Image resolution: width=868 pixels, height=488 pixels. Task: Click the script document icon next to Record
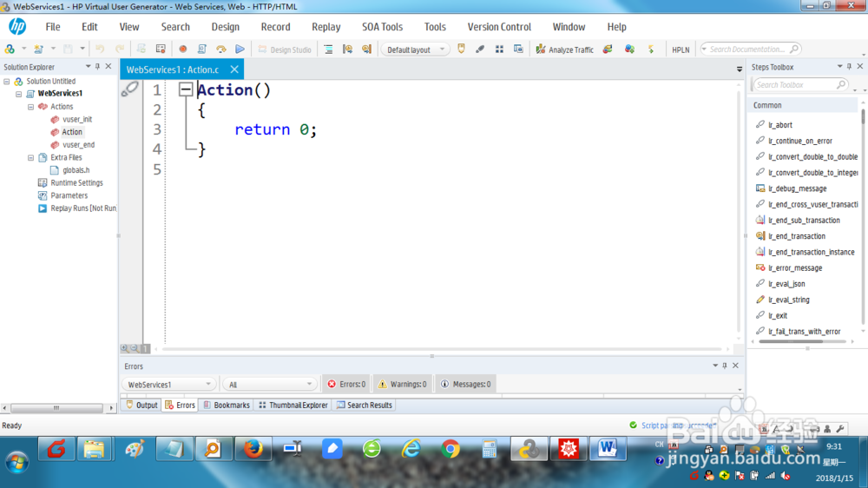click(202, 49)
